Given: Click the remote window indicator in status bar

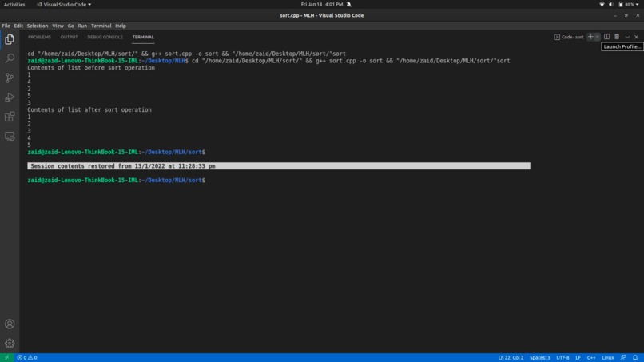Looking at the screenshot, I should (6, 357).
